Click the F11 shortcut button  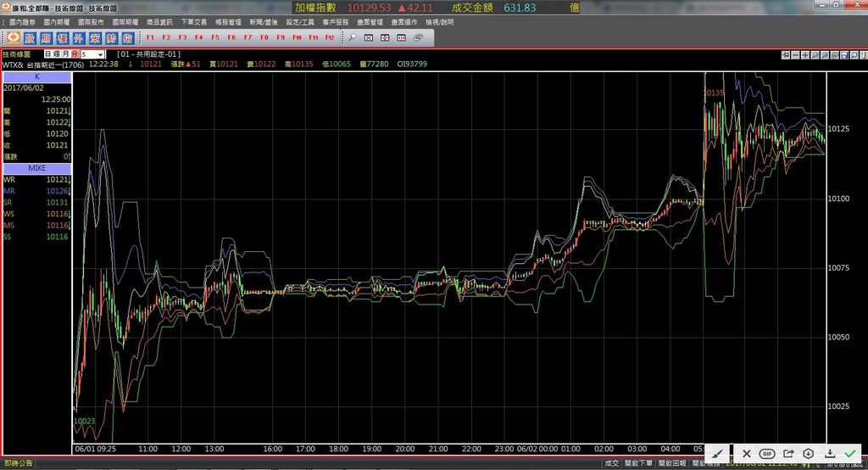click(x=314, y=37)
